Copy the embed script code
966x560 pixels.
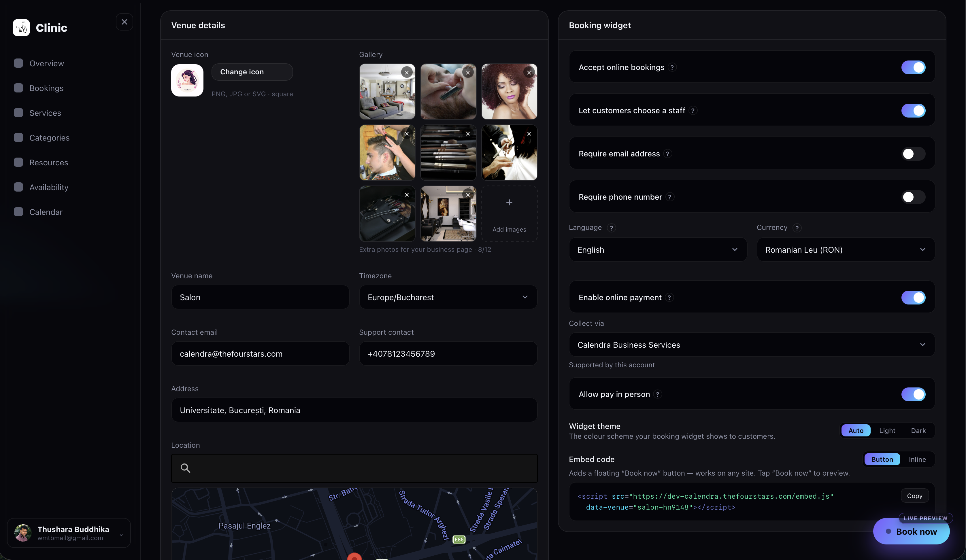[914, 495]
